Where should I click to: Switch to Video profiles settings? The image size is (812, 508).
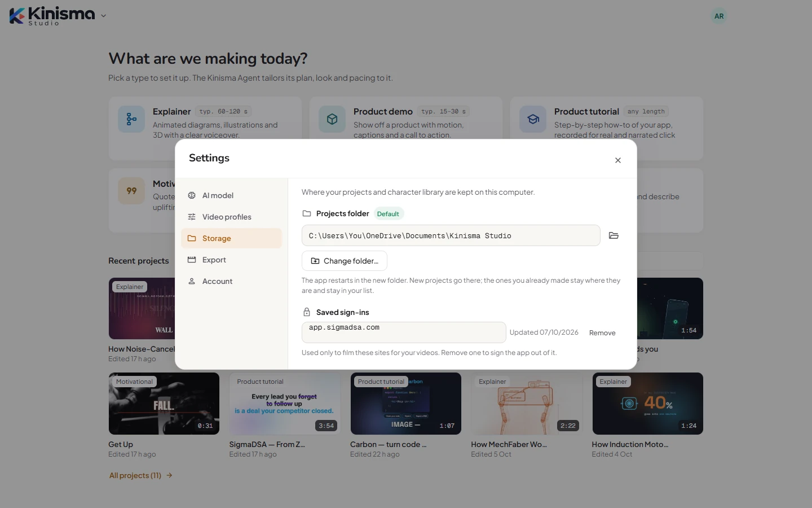click(x=231, y=217)
